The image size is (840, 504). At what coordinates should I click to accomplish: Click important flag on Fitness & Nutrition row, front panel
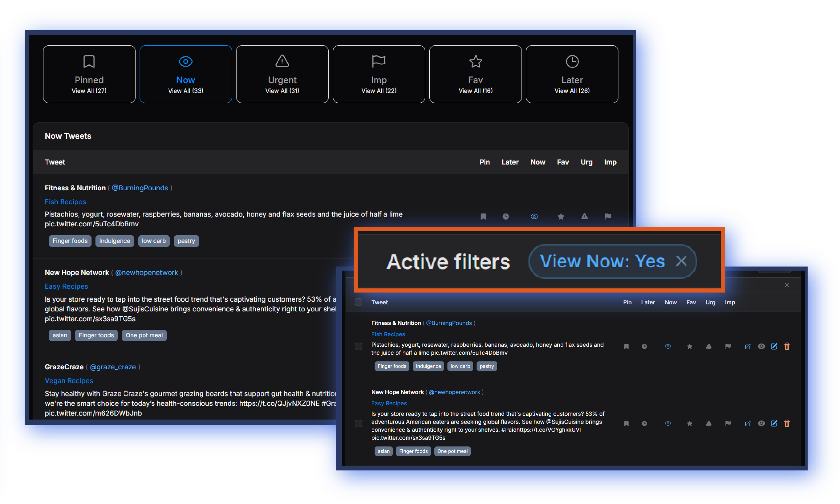pos(728,346)
